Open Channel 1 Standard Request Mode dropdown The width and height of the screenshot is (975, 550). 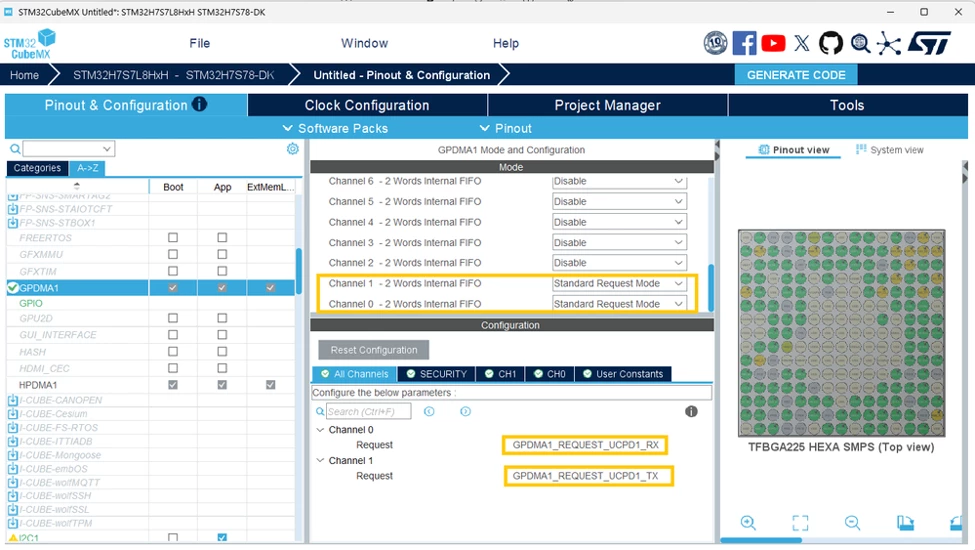tap(619, 283)
